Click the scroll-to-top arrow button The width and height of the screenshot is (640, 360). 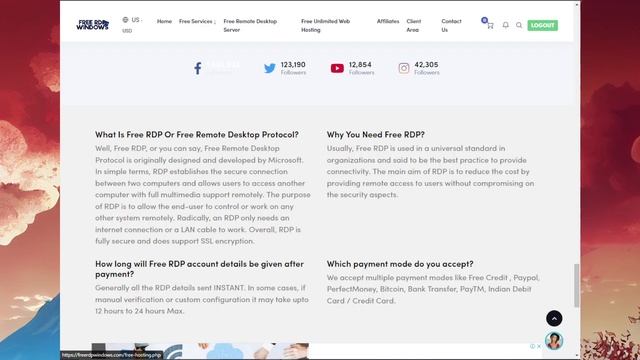point(554,318)
